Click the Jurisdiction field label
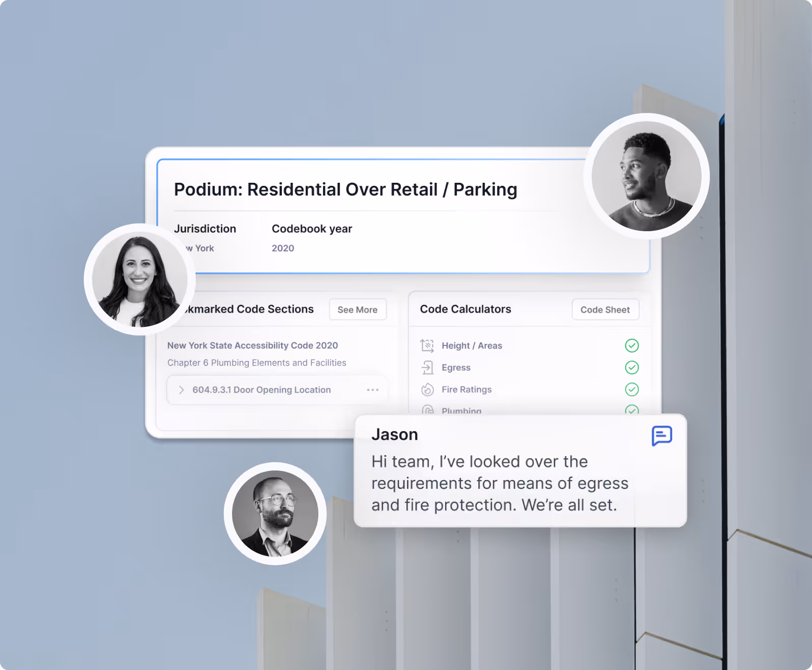Viewport: 812px width, 670px height. [x=205, y=229]
